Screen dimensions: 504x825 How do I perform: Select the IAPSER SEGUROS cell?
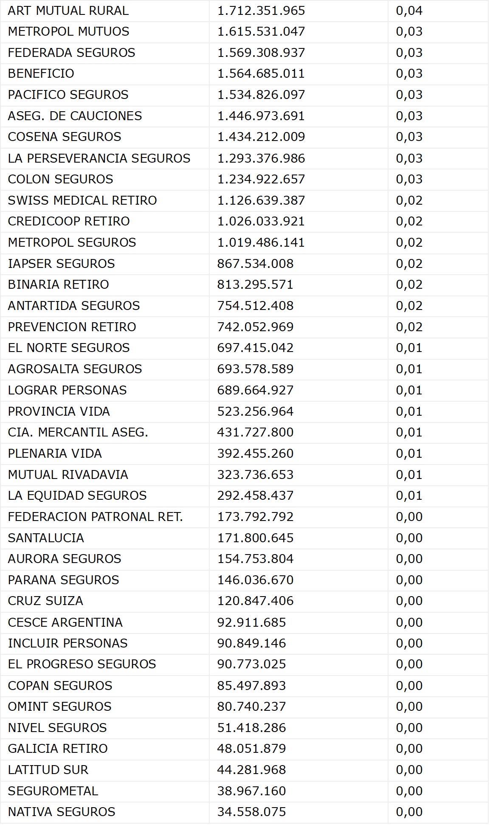click(x=61, y=264)
